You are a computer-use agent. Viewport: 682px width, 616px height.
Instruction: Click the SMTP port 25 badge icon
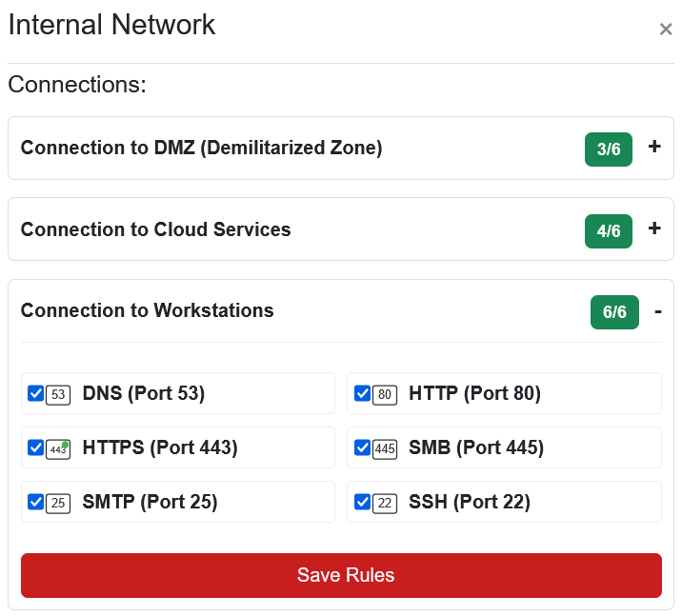(x=58, y=503)
